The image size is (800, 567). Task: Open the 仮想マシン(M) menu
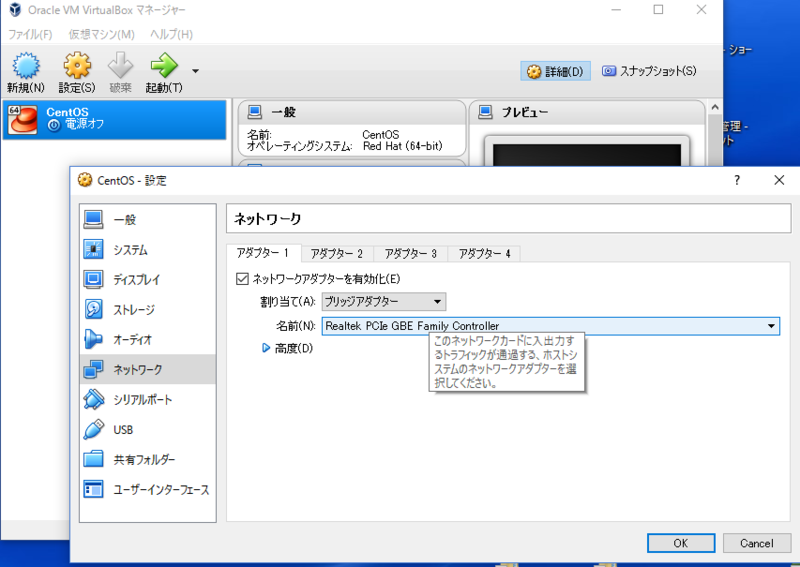[x=102, y=34]
